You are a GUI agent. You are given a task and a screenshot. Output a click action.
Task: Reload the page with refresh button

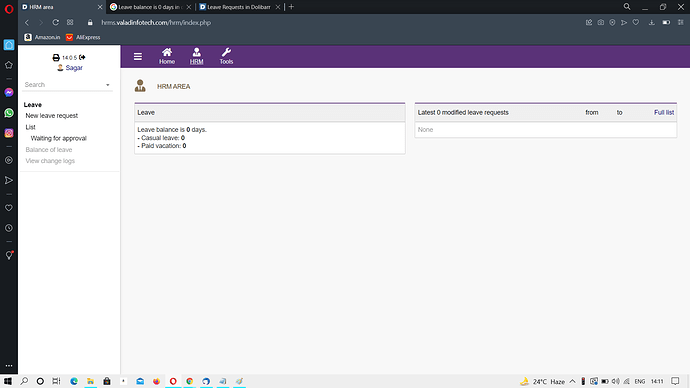coord(55,22)
